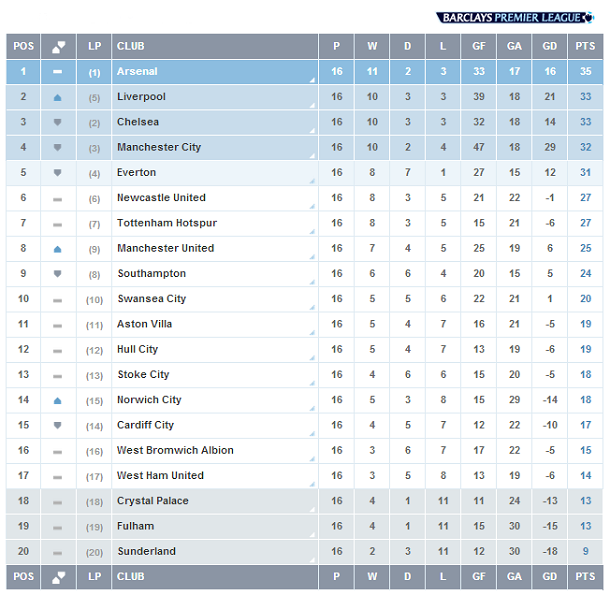Click Southampton's down-arrow movement icon
The image size is (610, 595).
[58, 274]
